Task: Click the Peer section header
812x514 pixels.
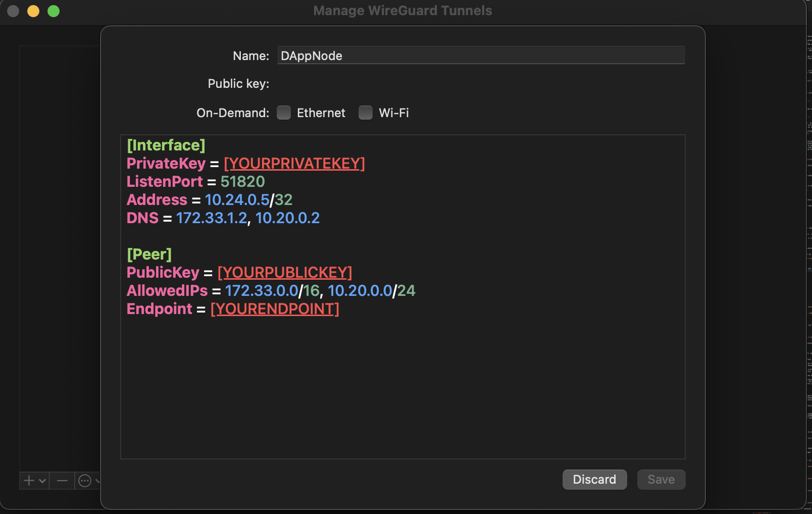Action: coord(149,254)
